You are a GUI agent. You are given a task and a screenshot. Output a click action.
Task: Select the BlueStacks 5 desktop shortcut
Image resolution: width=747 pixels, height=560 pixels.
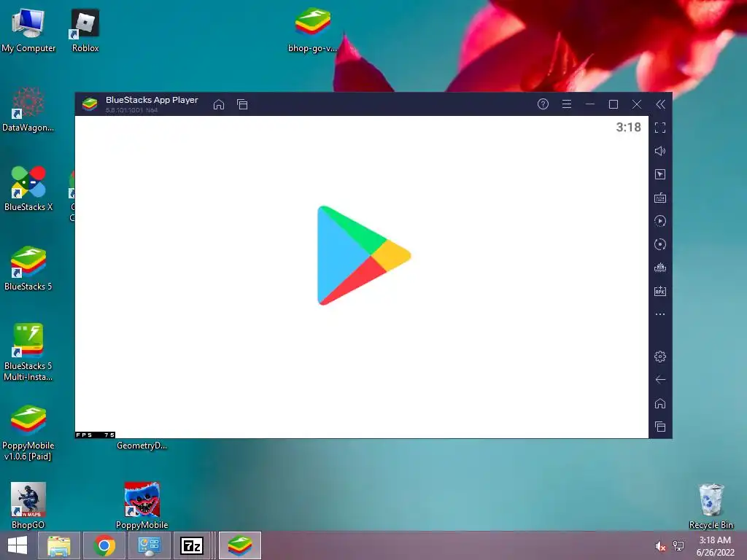(x=28, y=268)
